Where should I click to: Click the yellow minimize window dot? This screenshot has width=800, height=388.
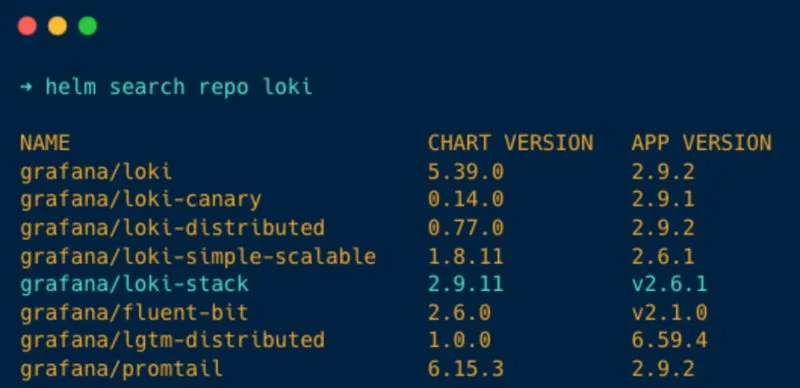(x=58, y=26)
